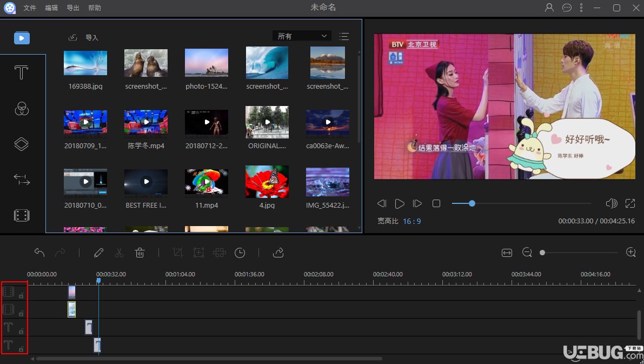Open the Overlays tab with stacked layers
The image size is (644, 364).
pyautogui.click(x=21, y=144)
